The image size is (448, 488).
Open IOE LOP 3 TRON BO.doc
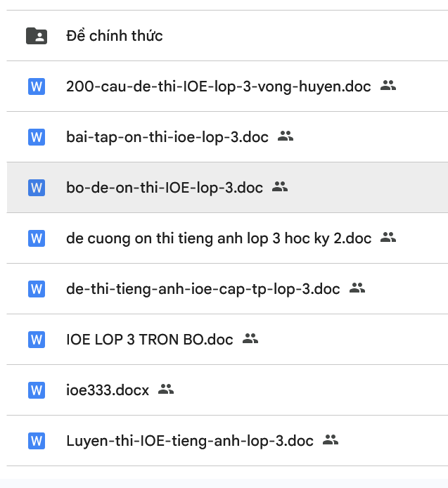pos(149,340)
